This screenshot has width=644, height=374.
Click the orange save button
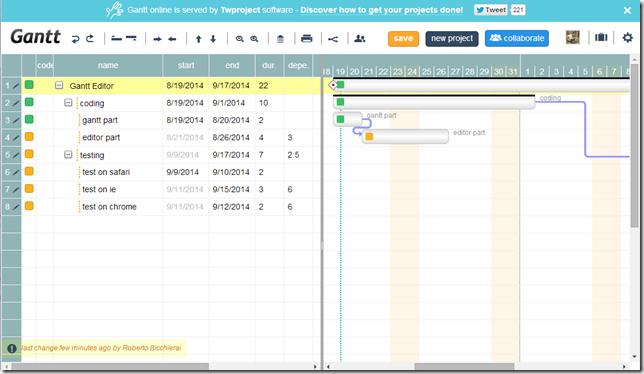click(403, 39)
